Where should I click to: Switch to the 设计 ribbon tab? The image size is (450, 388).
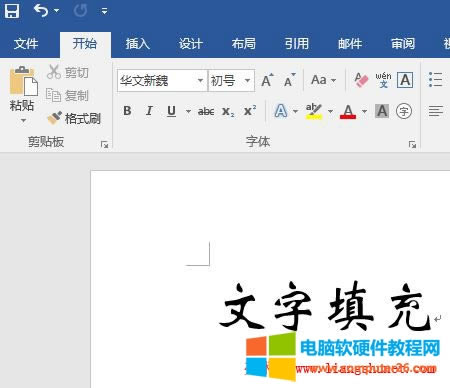click(x=191, y=44)
